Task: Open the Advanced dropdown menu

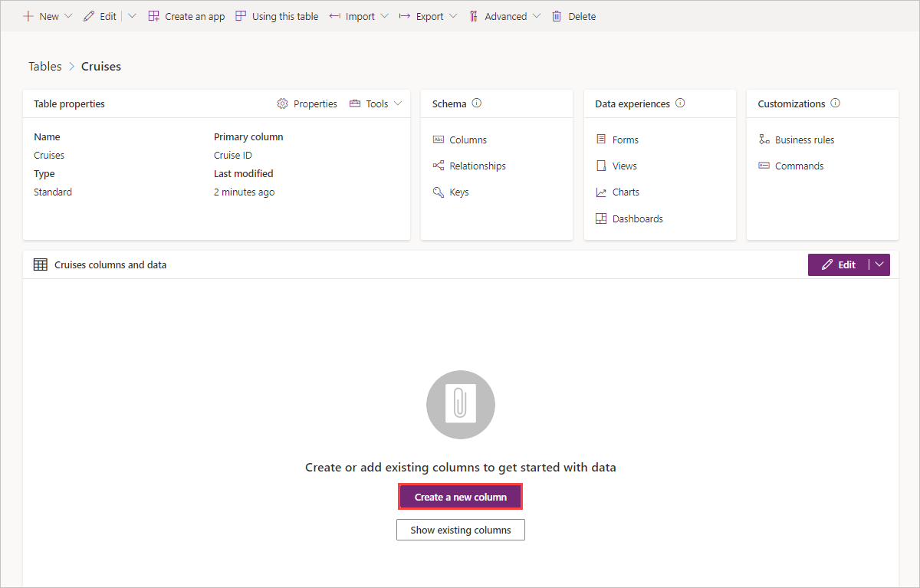Action: tap(504, 15)
